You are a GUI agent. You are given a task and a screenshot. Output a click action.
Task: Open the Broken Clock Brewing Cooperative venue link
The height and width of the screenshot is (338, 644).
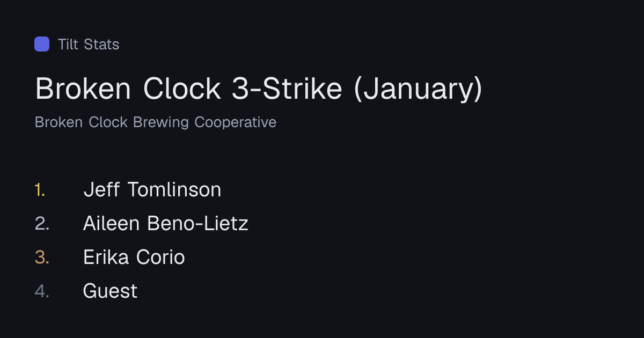156,122
